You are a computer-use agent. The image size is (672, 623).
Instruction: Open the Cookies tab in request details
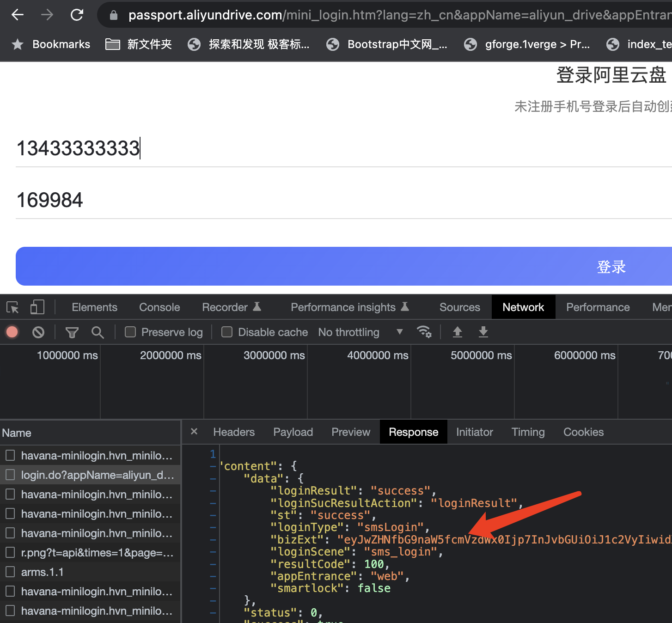pos(583,432)
